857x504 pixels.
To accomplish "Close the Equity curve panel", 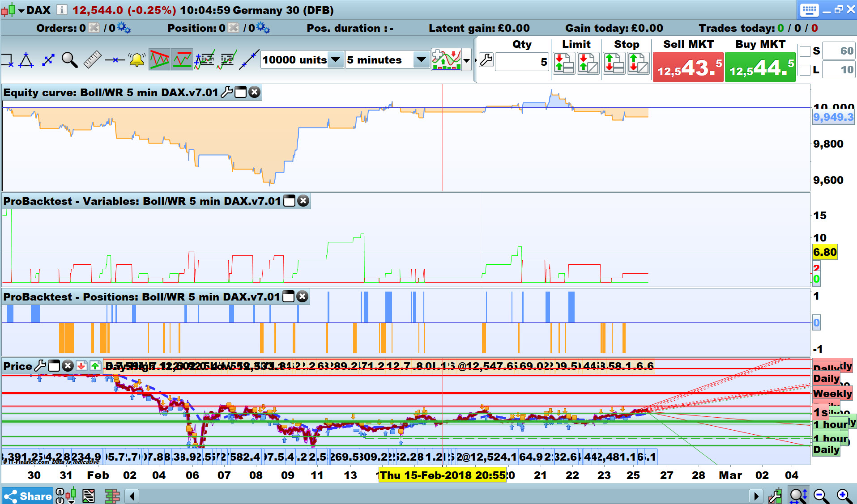I will click(254, 92).
